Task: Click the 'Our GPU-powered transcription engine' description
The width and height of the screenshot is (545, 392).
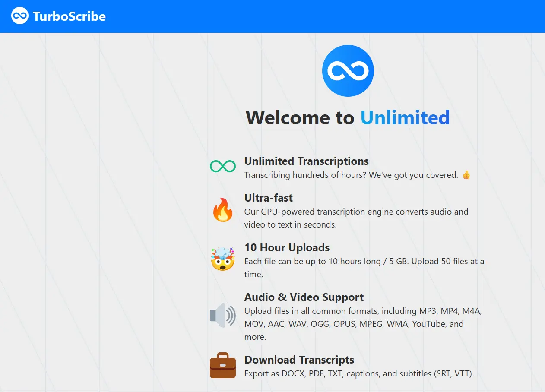Action: pyautogui.click(x=356, y=218)
